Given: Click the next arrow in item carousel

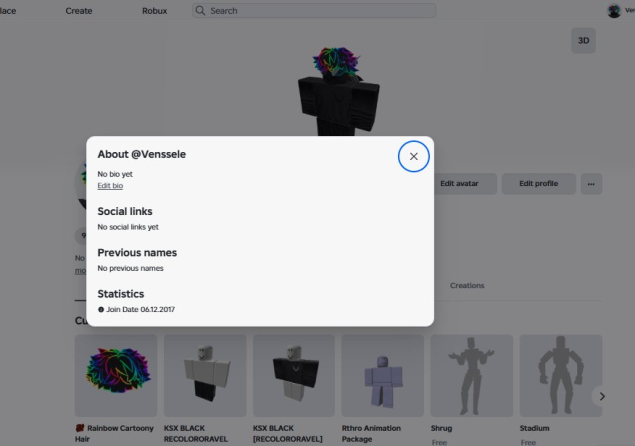Looking at the screenshot, I should tap(602, 396).
